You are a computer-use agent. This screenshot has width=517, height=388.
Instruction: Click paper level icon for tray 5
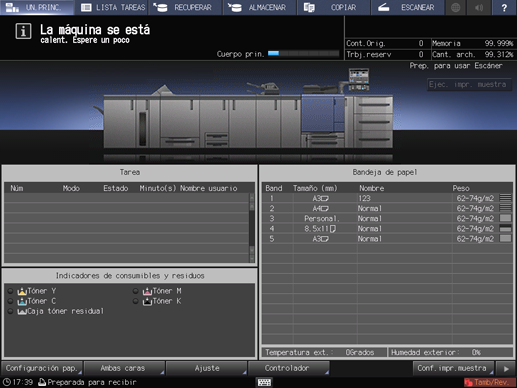pos(506,238)
